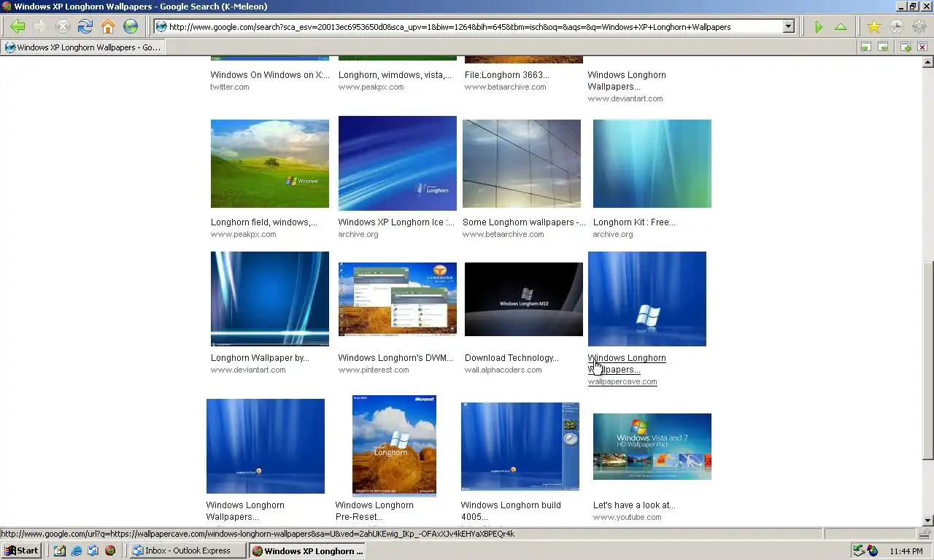This screenshot has width=934, height=560.
Task: Click the padlock icon in status bar
Action: pyautogui.click(x=925, y=534)
